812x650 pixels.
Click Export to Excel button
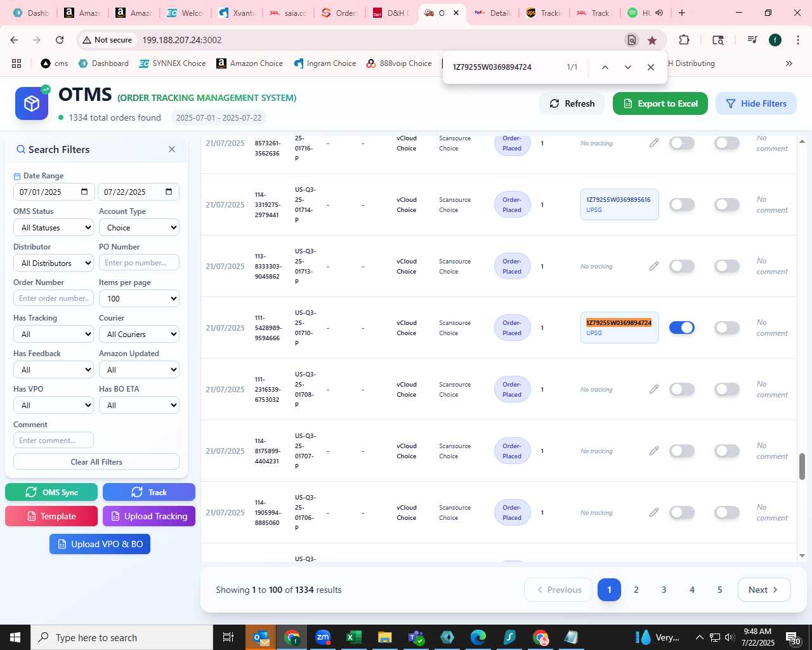point(660,103)
